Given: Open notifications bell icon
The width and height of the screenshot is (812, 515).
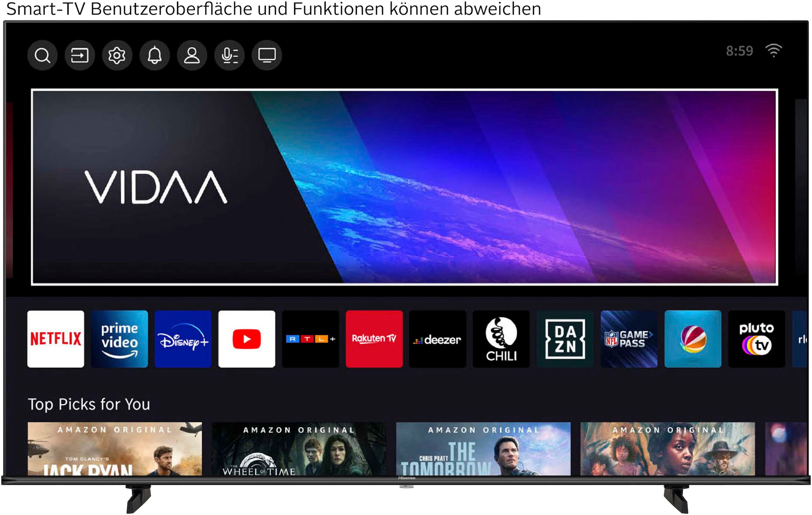Looking at the screenshot, I should point(155,55).
